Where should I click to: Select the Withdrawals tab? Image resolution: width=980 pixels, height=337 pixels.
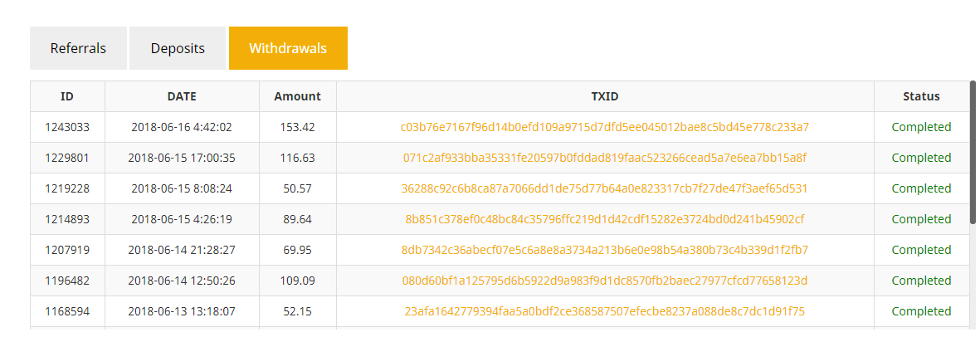[x=288, y=48]
